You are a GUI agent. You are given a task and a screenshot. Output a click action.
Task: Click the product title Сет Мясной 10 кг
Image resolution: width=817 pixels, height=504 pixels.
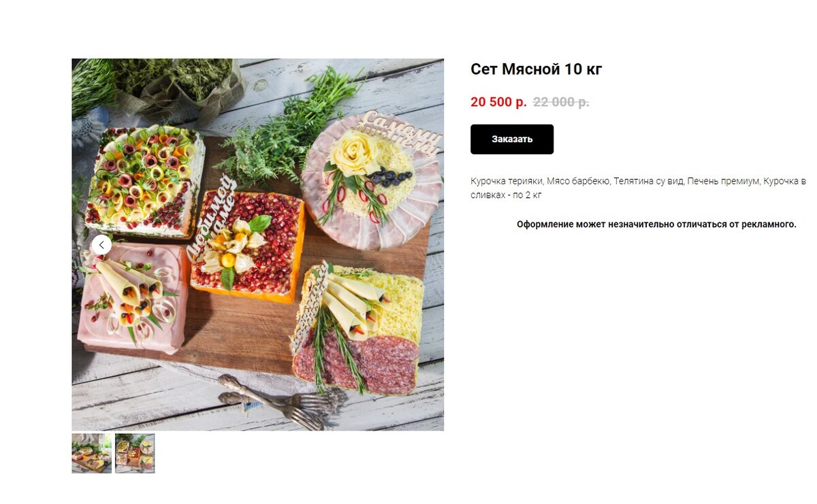click(536, 69)
